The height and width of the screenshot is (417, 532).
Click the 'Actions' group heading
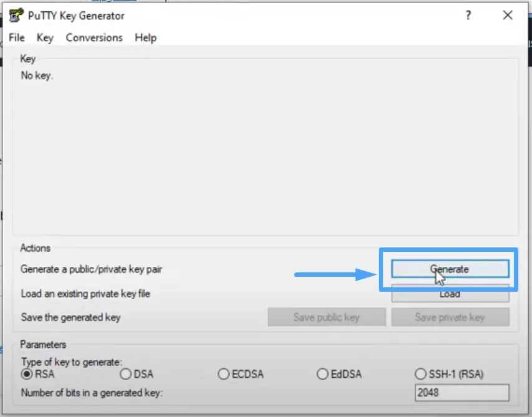pos(36,248)
